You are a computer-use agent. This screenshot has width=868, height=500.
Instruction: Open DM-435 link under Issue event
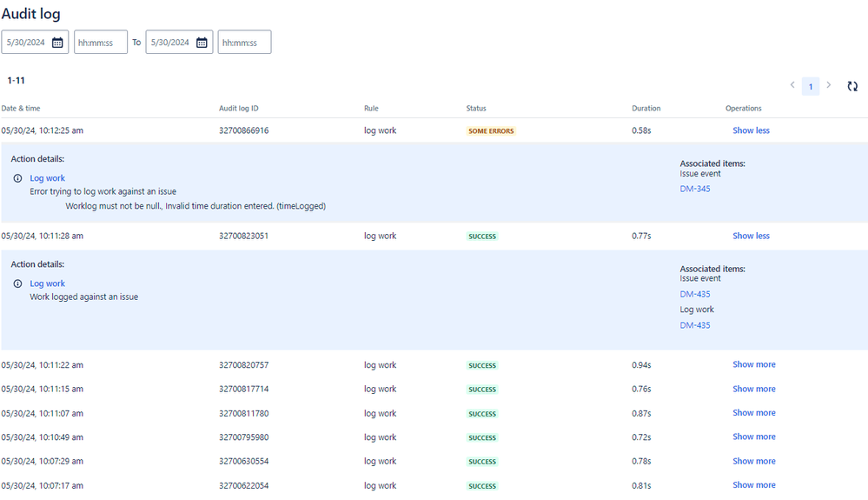tap(694, 294)
